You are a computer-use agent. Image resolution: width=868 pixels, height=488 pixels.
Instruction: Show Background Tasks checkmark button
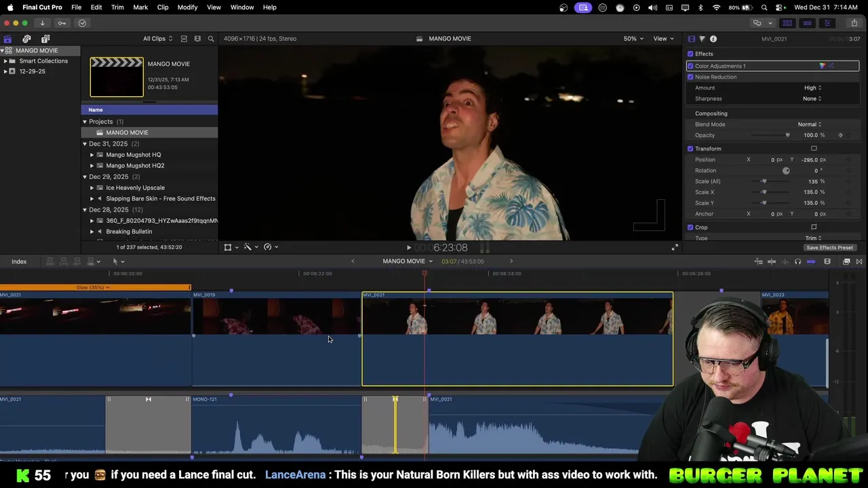click(x=82, y=23)
